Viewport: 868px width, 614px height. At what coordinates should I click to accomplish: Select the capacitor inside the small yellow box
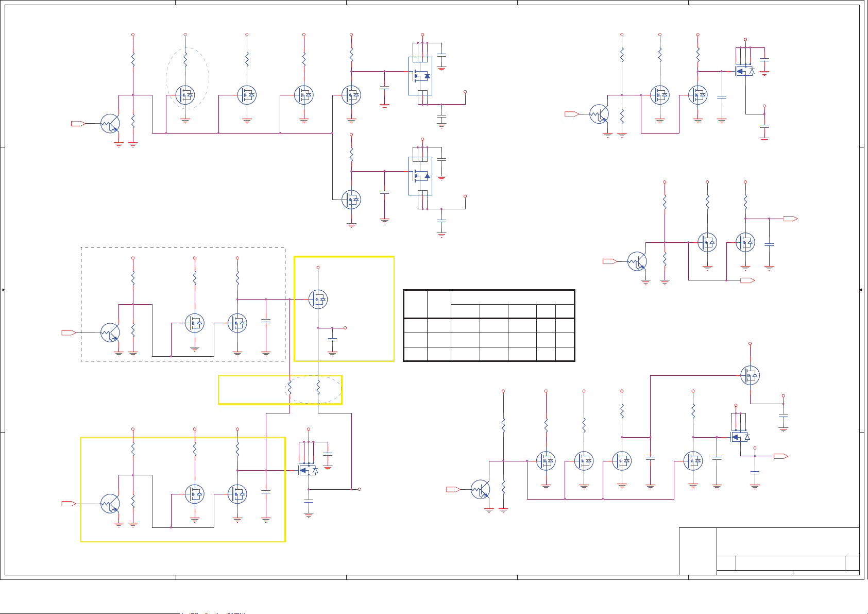332,339
